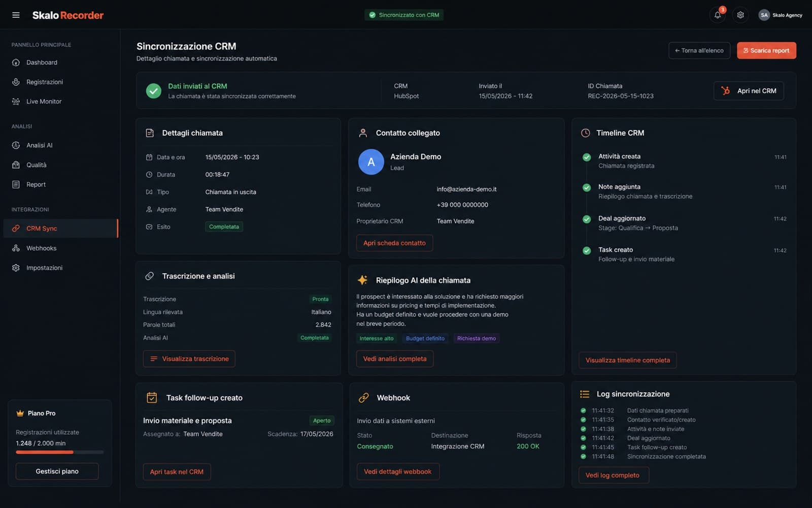The height and width of the screenshot is (508, 812).
Task: Click Apri nel CRM button
Action: 749,91
